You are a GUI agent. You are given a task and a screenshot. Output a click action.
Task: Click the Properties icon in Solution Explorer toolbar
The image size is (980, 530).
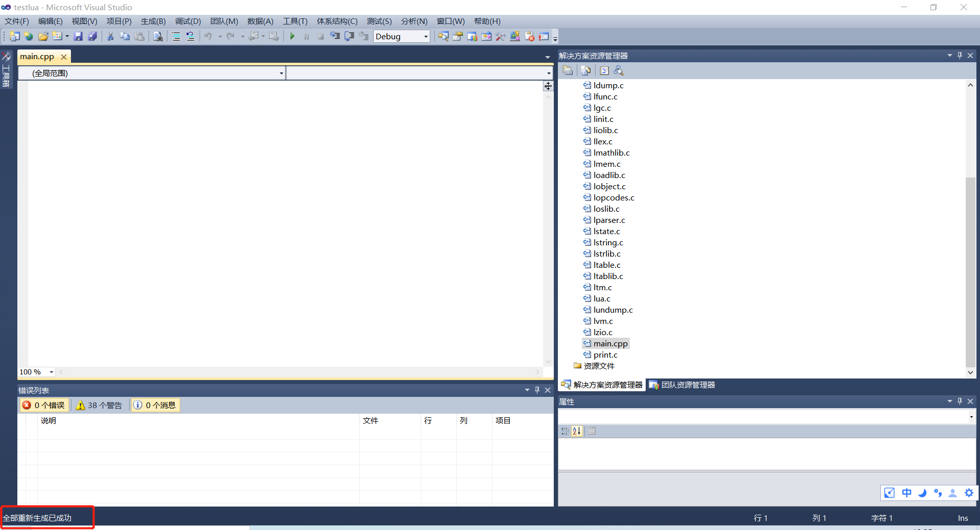click(568, 70)
